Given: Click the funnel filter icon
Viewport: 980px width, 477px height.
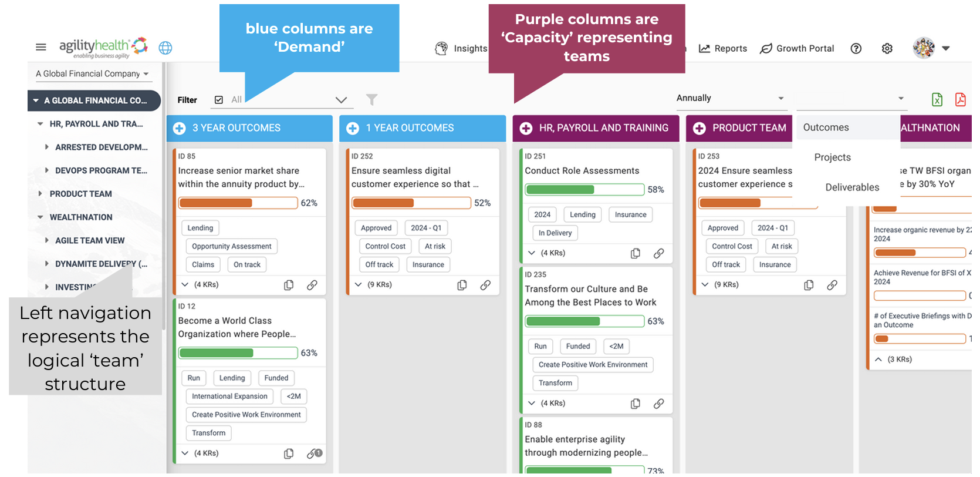Looking at the screenshot, I should coord(371,100).
